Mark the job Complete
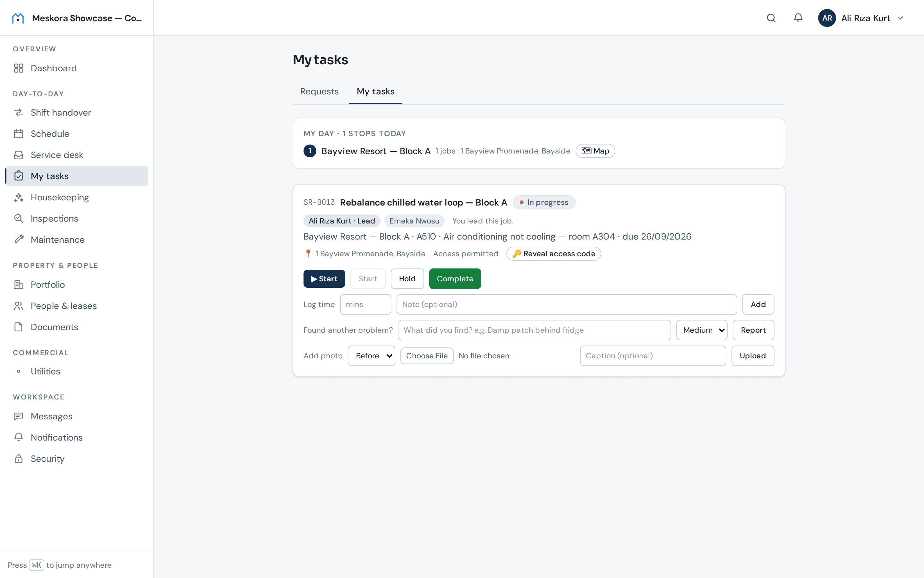Image resolution: width=924 pixels, height=578 pixels. coord(455,279)
